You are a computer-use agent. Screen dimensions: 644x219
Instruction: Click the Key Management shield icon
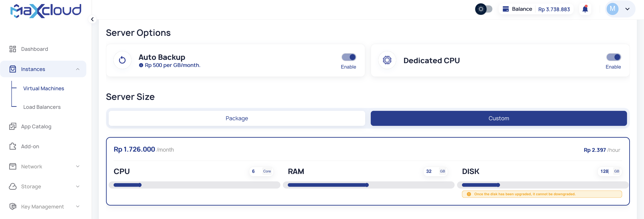(x=13, y=206)
